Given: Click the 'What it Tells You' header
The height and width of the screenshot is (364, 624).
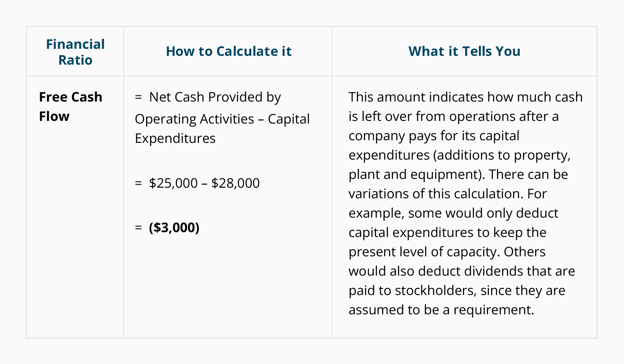Looking at the screenshot, I should click(464, 51).
